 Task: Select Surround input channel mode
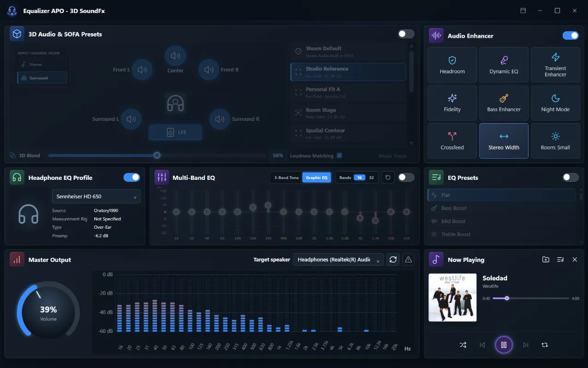pos(42,78)
